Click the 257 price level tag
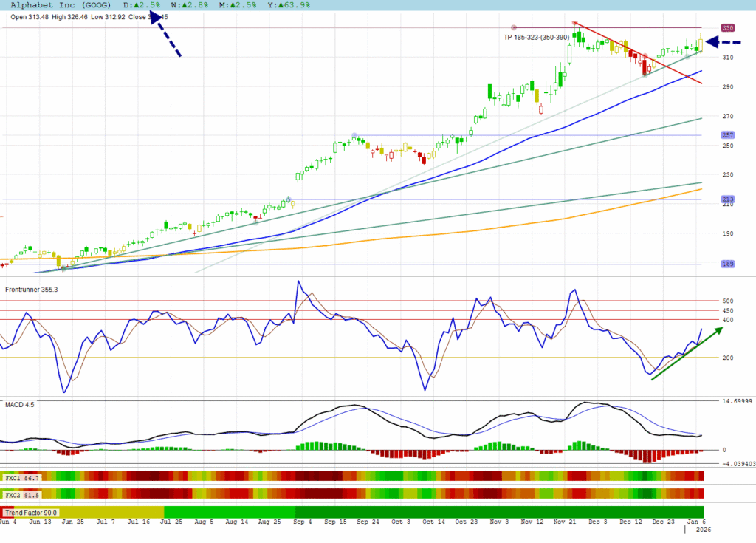 [x=726, y=135]
